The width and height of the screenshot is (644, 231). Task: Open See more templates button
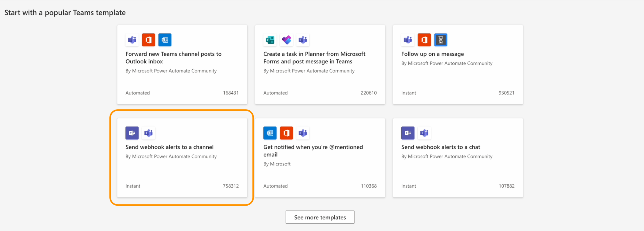(320, 217)
